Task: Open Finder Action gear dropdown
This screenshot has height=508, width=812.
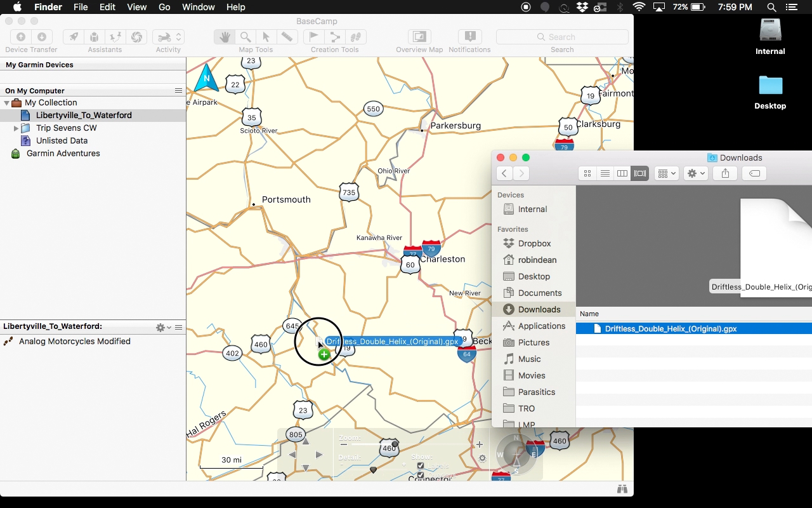Action: coord(696,173)
